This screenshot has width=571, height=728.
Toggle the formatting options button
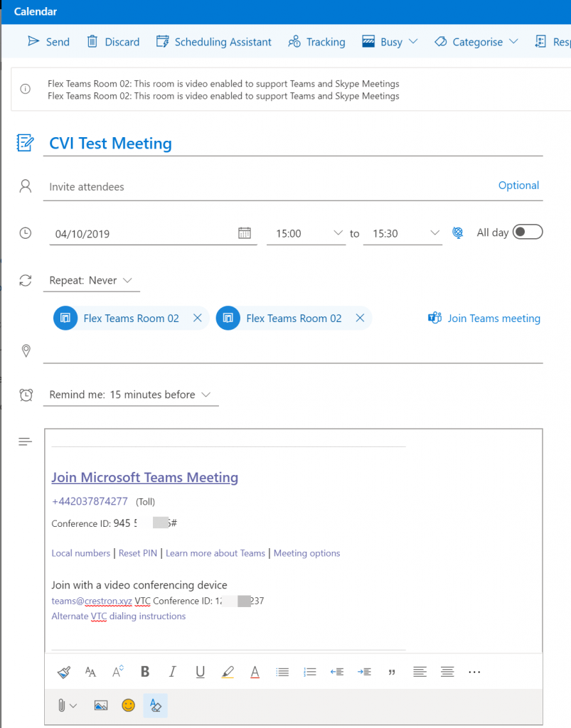coord(156,705)
